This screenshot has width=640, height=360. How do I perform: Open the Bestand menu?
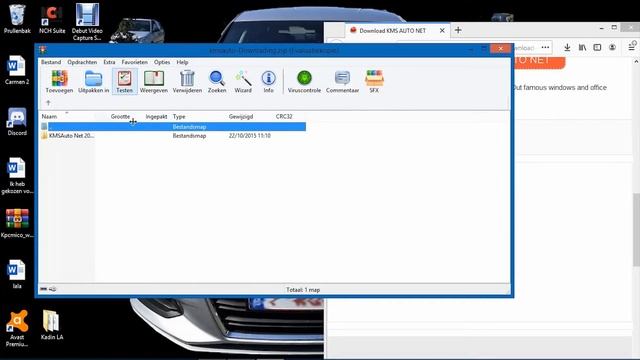[x=51, y=62]
